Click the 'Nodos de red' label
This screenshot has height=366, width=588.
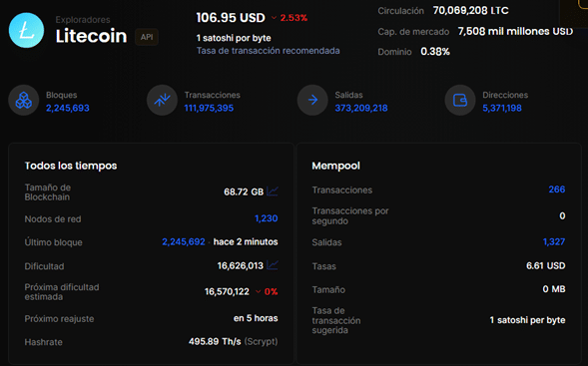(x=53, y=219)
